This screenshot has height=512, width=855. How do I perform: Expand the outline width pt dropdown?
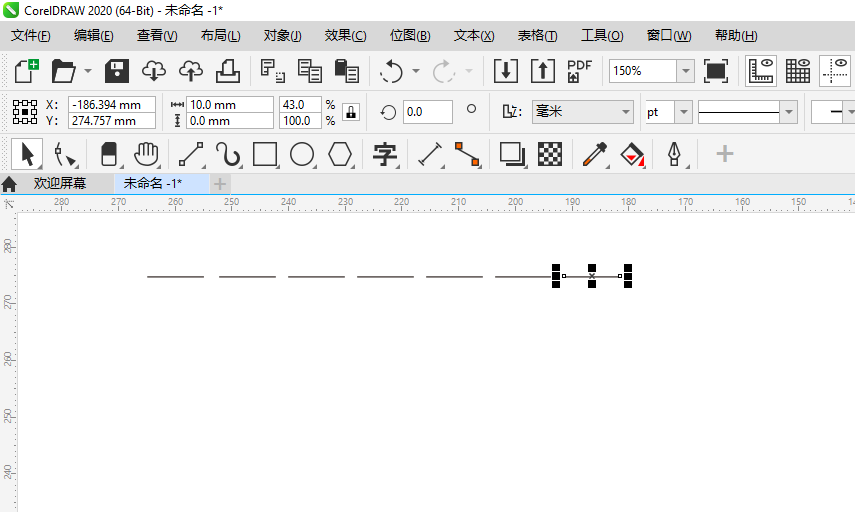point(683,112)
